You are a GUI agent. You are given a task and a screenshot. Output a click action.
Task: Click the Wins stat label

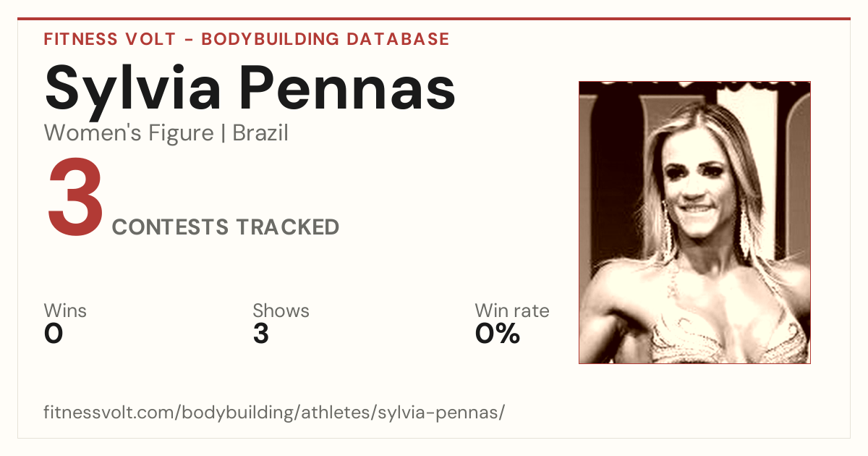coord(65,311)
